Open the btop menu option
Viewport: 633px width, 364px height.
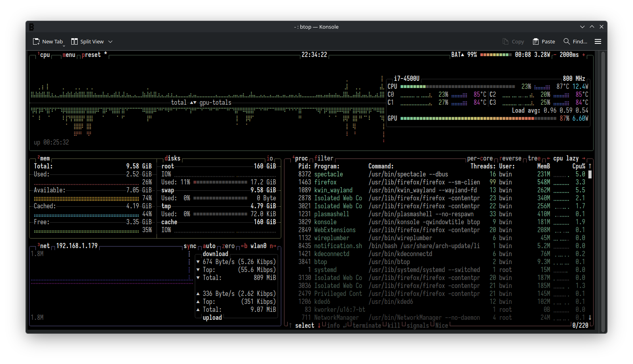[69, 55]
